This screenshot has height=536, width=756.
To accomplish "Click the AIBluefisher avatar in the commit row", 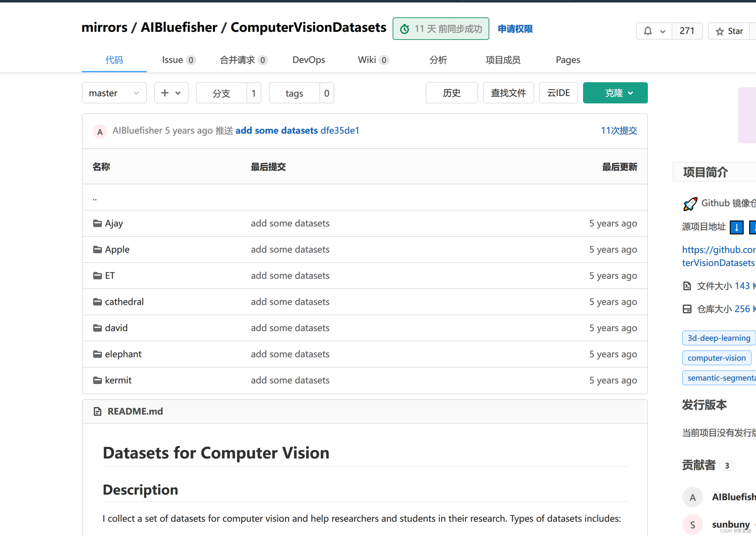I will coord(100,131).
